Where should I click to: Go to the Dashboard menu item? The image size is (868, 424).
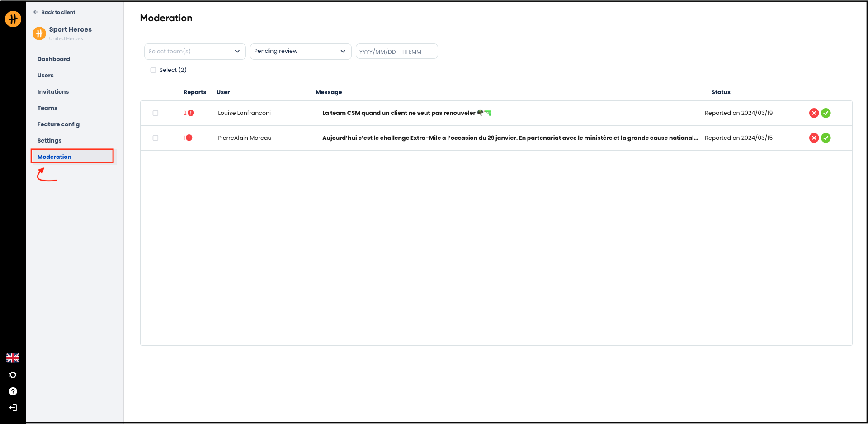[x=54, y=59]
